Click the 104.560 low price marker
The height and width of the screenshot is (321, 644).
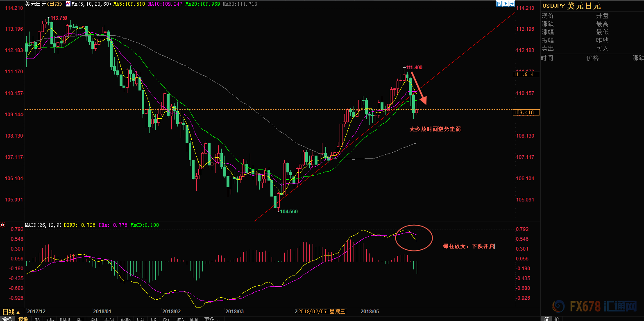click(288, 212)
